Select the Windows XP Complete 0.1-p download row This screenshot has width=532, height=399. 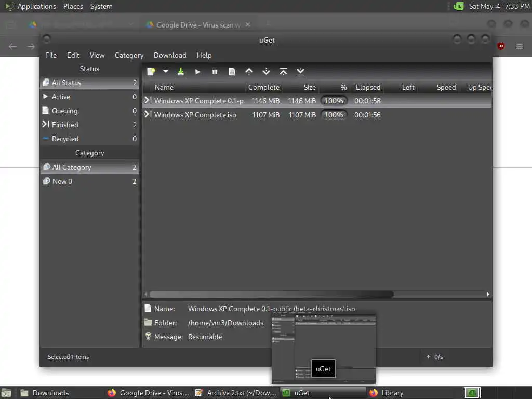coord(317,101)
